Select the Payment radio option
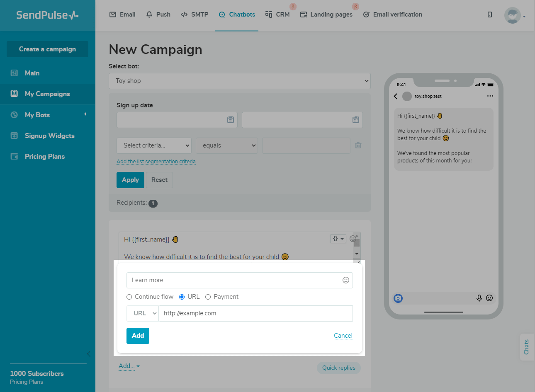535x392 pixels. (208, 297)
